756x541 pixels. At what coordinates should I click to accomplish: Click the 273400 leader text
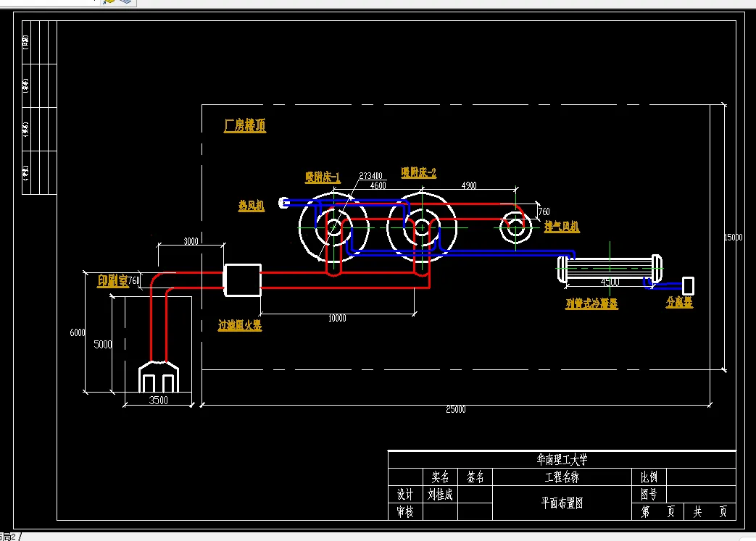point(370,176)
